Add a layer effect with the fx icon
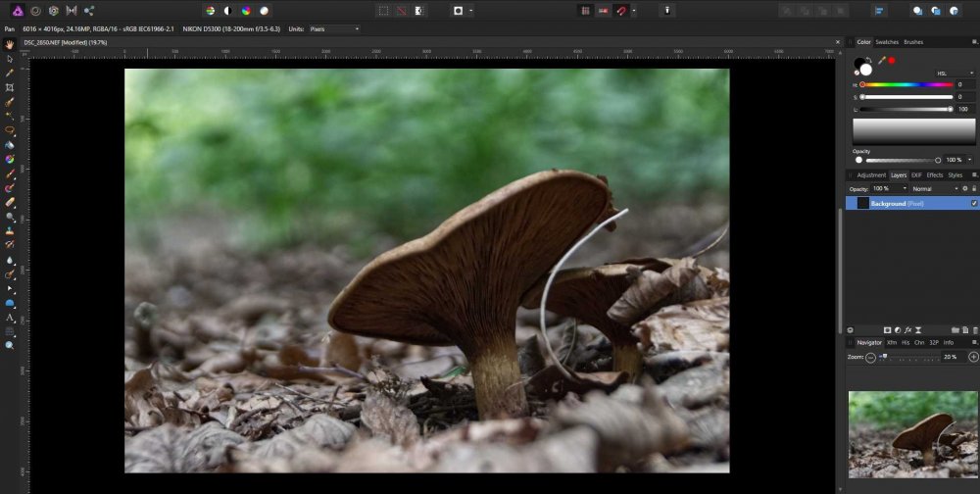 pos(908,329)
